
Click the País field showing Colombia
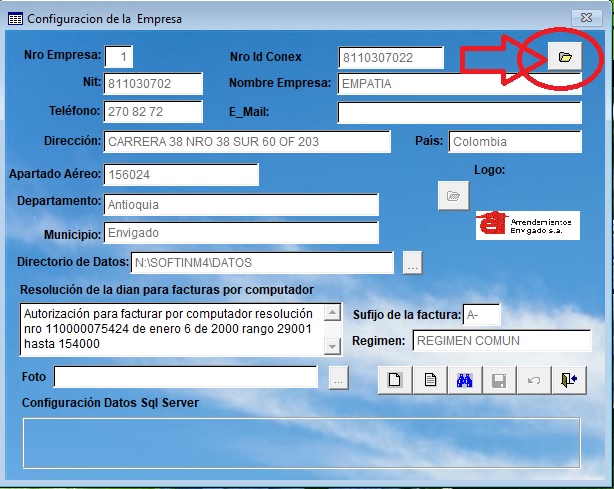point(515,142)
